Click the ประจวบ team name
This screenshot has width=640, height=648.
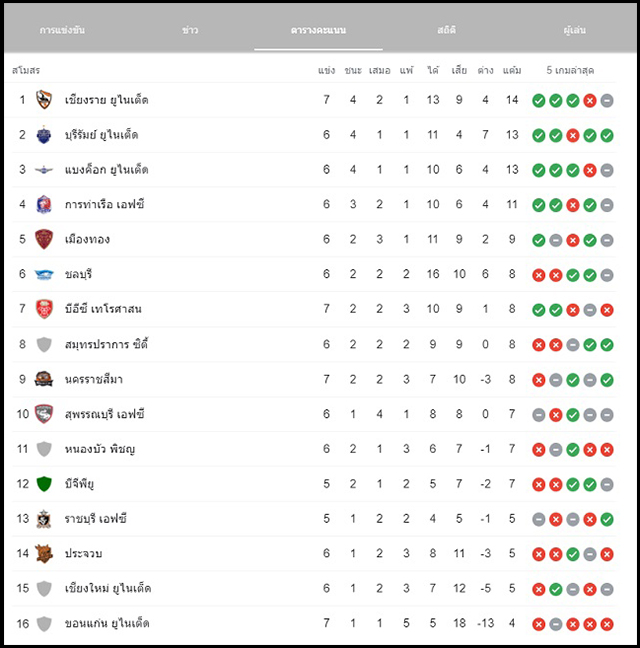pyautogui.click(x=83, y=553)
